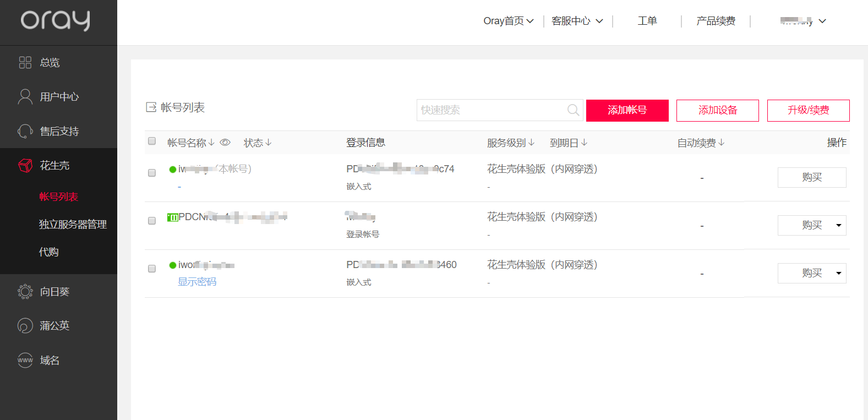Click 购买 button in 本帐号 row
This screenshot has width=868, height=420.
[x=812, y=177]
